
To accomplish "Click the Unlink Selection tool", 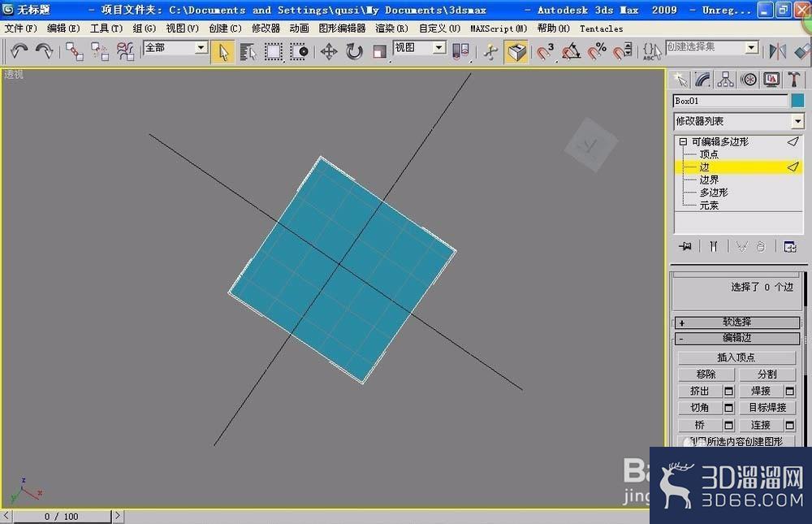I will tap(99, 51).
